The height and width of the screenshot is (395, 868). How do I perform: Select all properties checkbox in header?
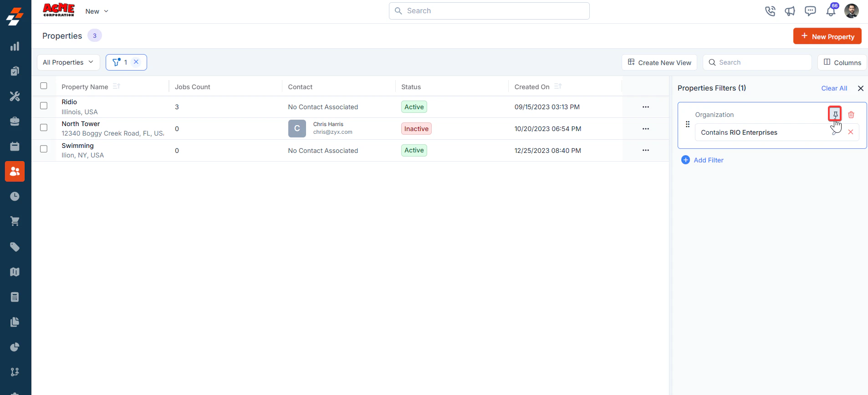point(44,86)
